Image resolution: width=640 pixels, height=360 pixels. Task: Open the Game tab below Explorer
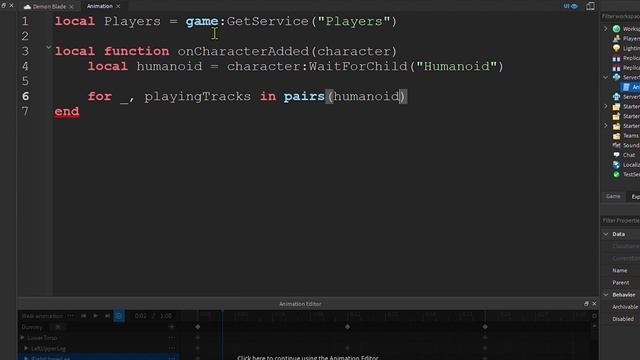tap(613, 196)
